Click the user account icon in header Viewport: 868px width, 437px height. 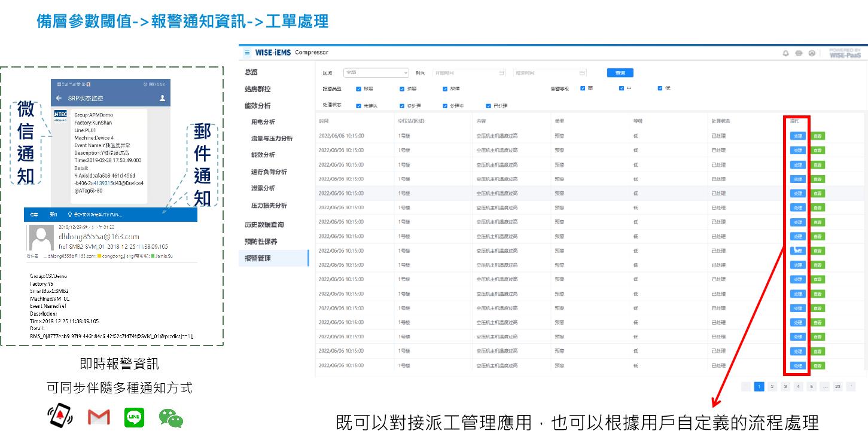812,53
